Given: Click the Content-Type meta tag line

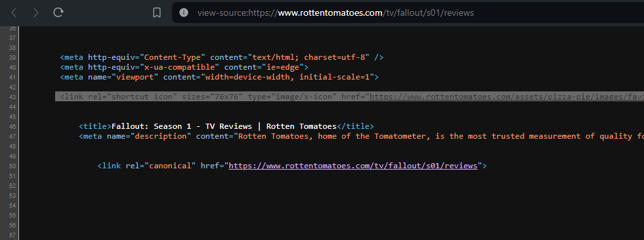Looking at the screenshot, I should (x=222, y=57).
